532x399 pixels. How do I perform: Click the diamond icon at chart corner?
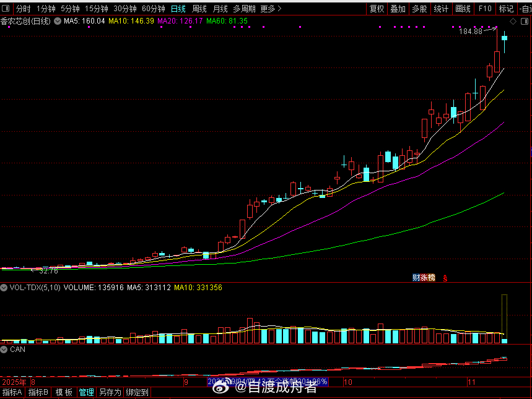513,22
